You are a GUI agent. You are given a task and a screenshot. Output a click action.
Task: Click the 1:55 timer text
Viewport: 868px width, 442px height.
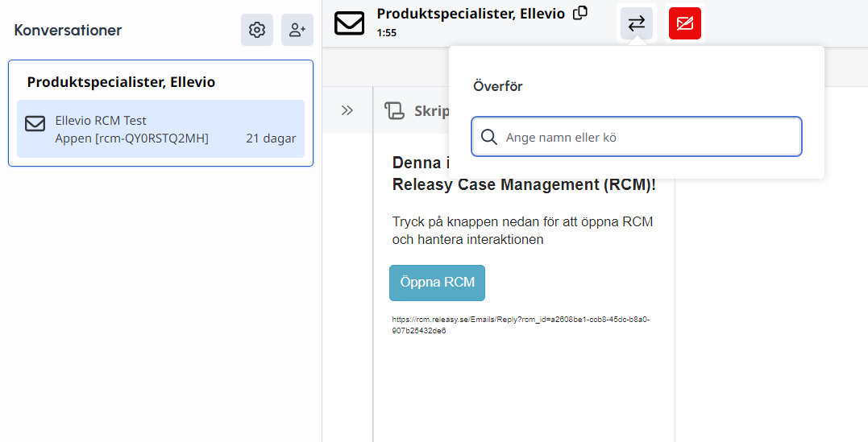pyautogui.click(x=386, y=33)
